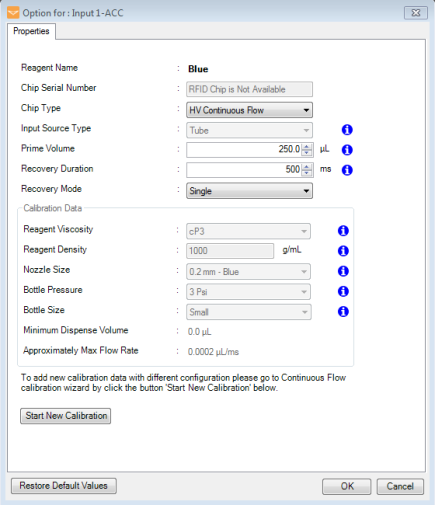
Task: Click Restore Default Values button
Action: pos(64,486)
